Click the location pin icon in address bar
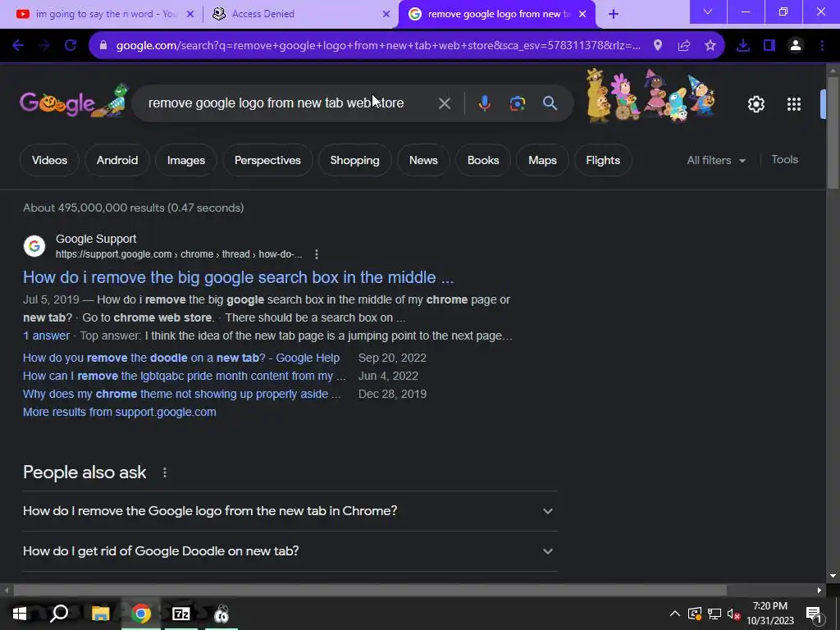The image size is (840, 630). (x=658, y=46)
